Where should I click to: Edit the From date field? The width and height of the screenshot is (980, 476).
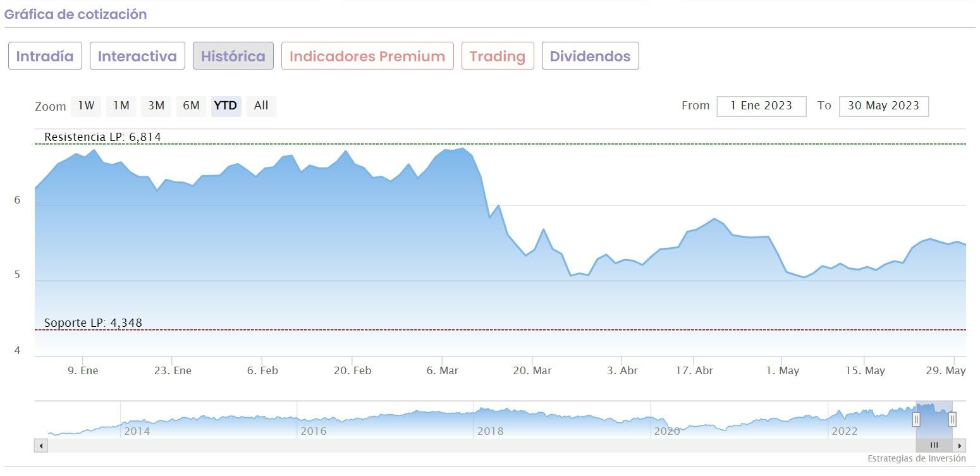pyautogui.click(x=761, y=106)
